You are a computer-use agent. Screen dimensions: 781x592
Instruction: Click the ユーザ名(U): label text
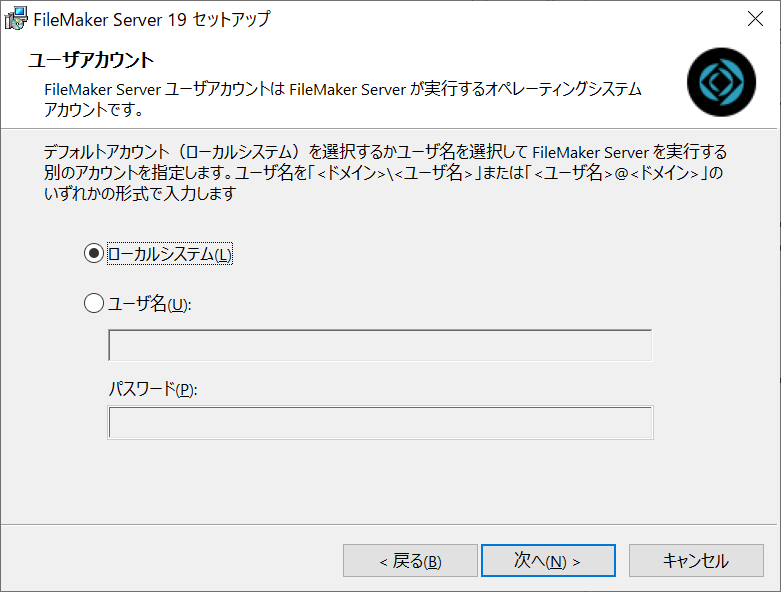pos(149,303)
